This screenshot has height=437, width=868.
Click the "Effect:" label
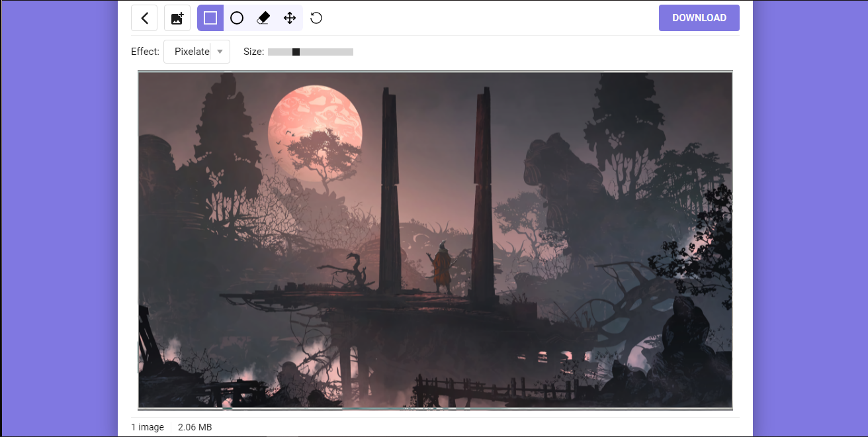pyautogui.click(x=145, y=52)
